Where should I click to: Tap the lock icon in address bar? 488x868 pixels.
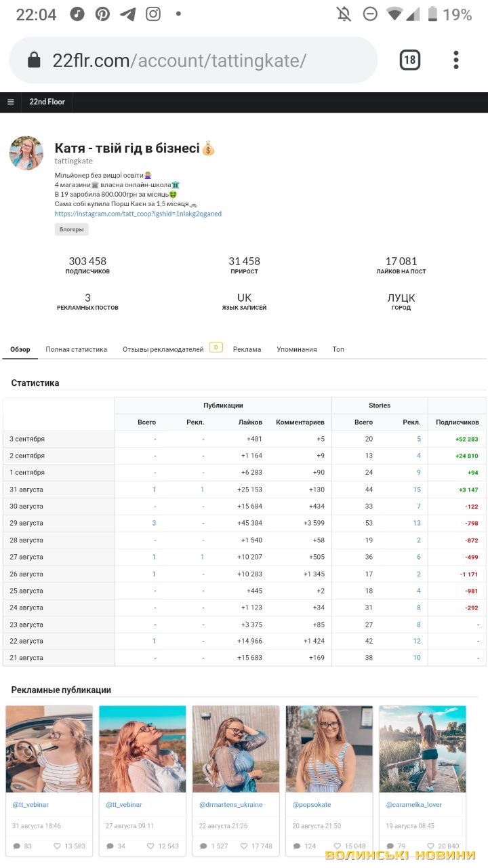pyautogui.click(x=34, y=60)
